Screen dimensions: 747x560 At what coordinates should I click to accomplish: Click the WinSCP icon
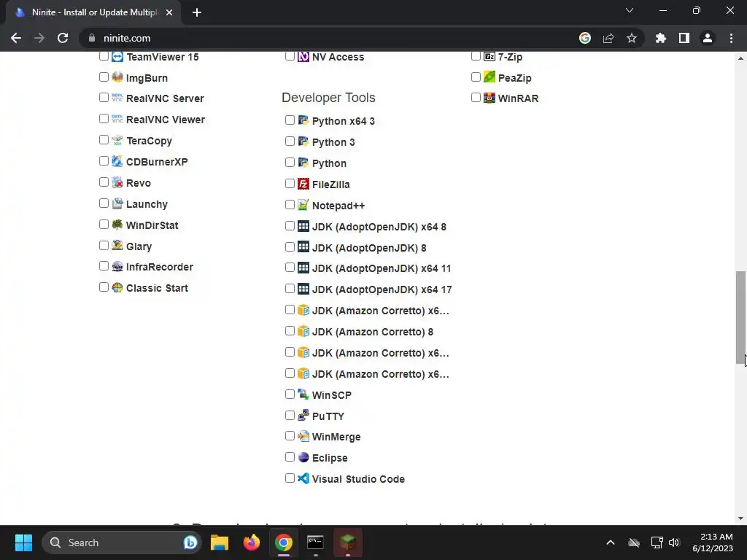click(x=303, y=394)
